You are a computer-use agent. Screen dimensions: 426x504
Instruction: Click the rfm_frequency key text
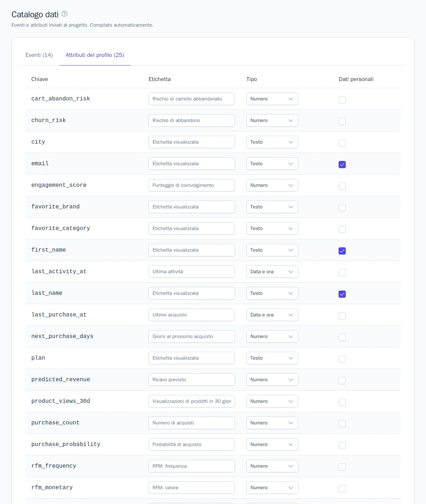(x=54, y=466)
